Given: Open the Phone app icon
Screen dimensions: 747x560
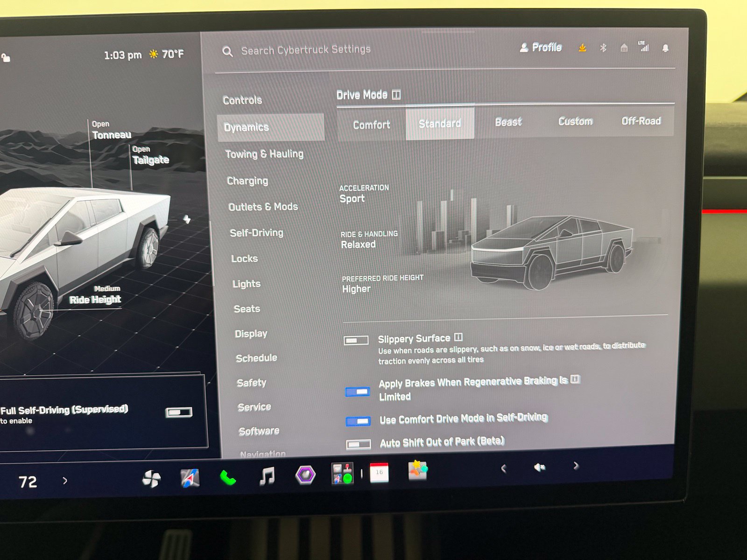Looking at the screenshot, I should 228,477.
